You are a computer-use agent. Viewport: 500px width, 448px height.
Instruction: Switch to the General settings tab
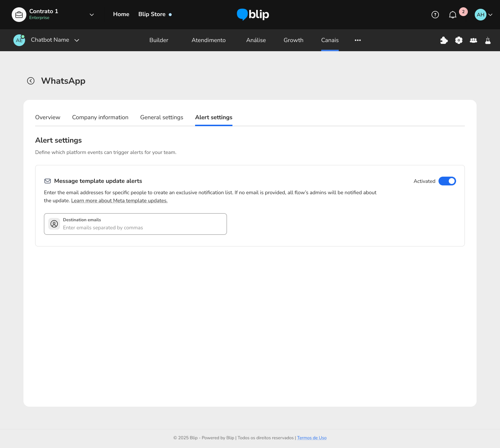[161, 117]
